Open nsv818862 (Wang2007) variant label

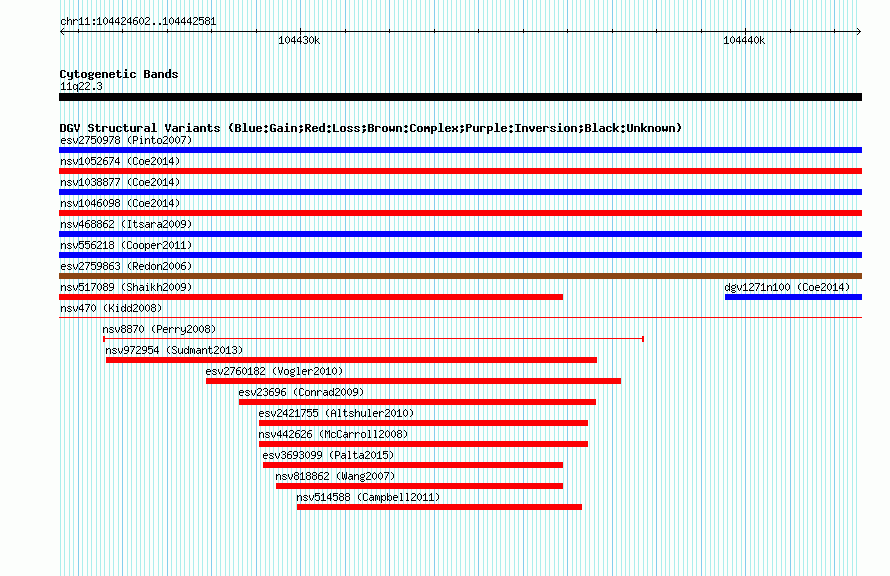coord(335,476)
